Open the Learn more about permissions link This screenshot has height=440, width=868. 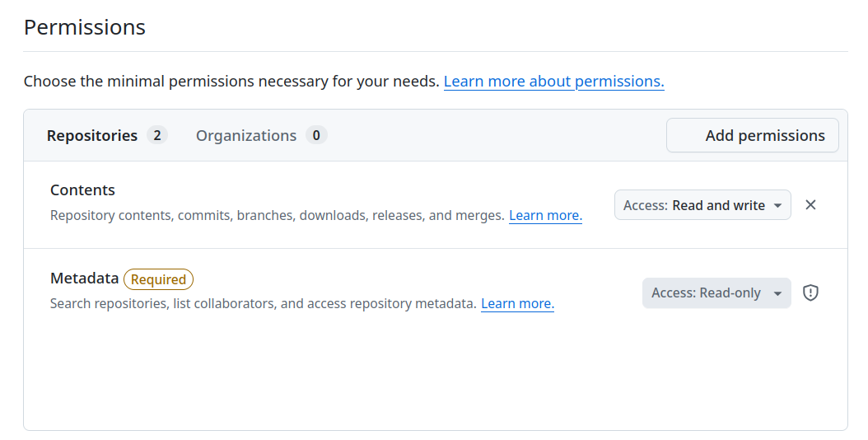click(553, 82)
